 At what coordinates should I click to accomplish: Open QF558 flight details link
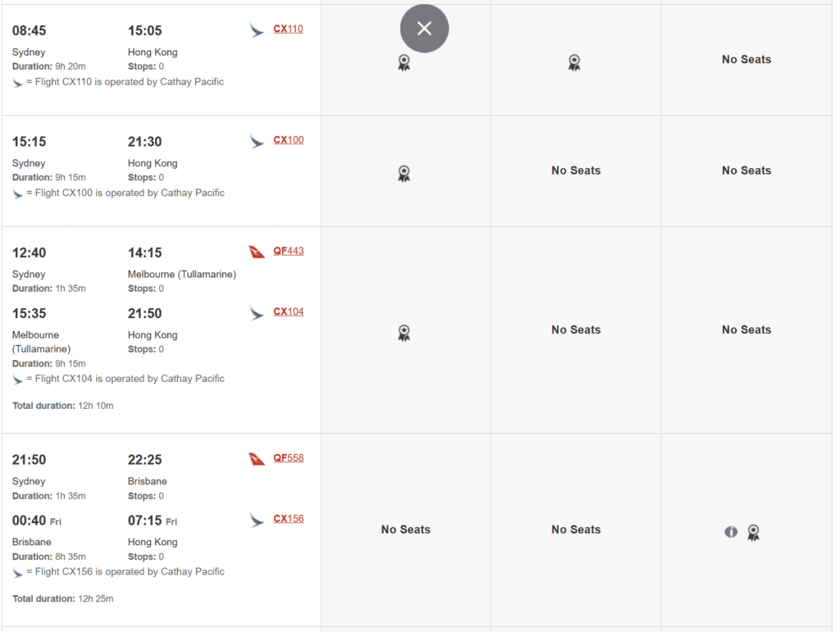(x=288, y=458)
